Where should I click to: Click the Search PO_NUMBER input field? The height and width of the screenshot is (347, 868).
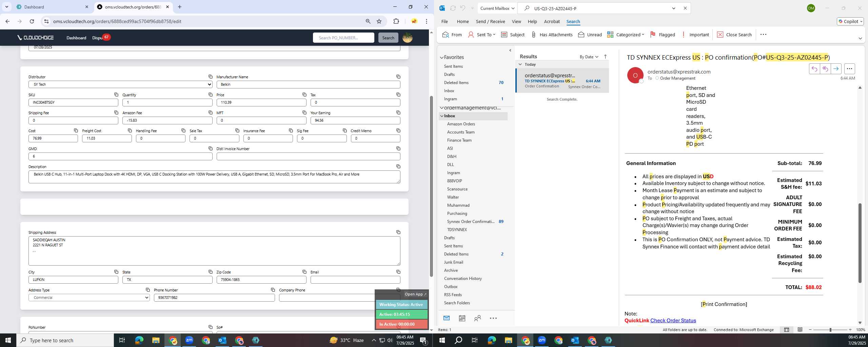[343, 38]
